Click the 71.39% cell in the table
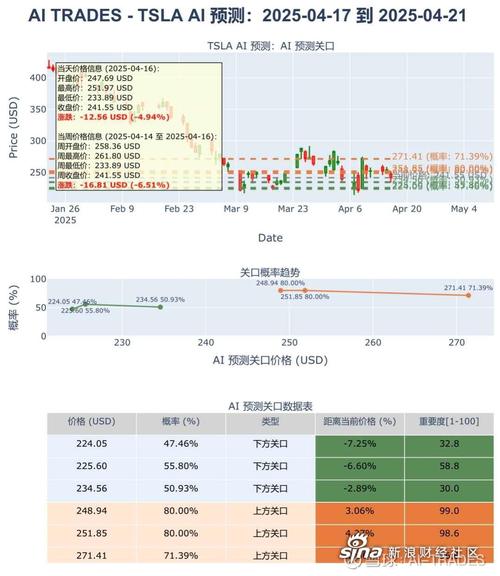This screenshot has height=576, width=500. pos(181,556)
